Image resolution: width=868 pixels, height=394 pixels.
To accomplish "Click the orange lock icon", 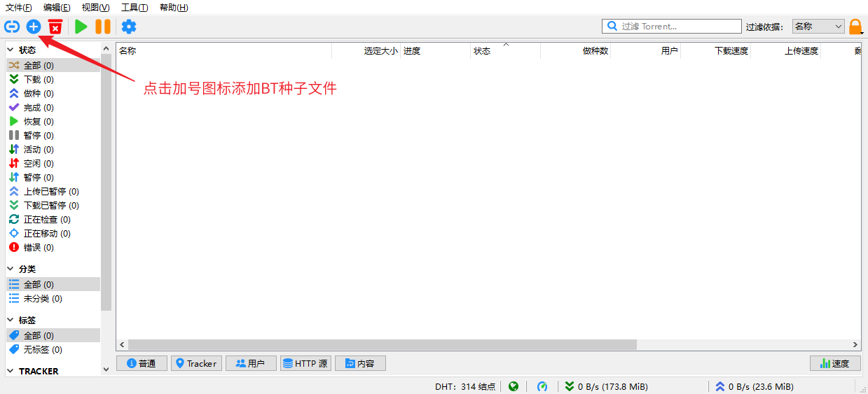I will (x=855, y=27).
